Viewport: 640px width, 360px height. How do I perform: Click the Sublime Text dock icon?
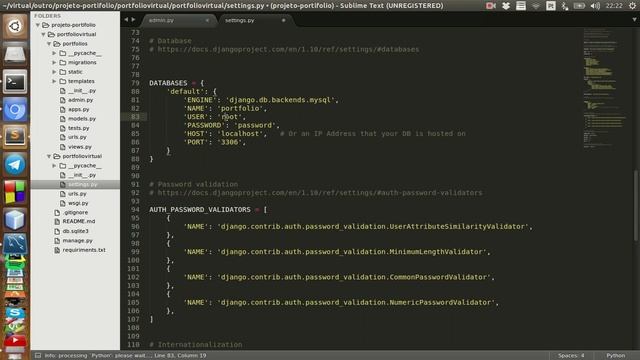[x=15, y=137]
